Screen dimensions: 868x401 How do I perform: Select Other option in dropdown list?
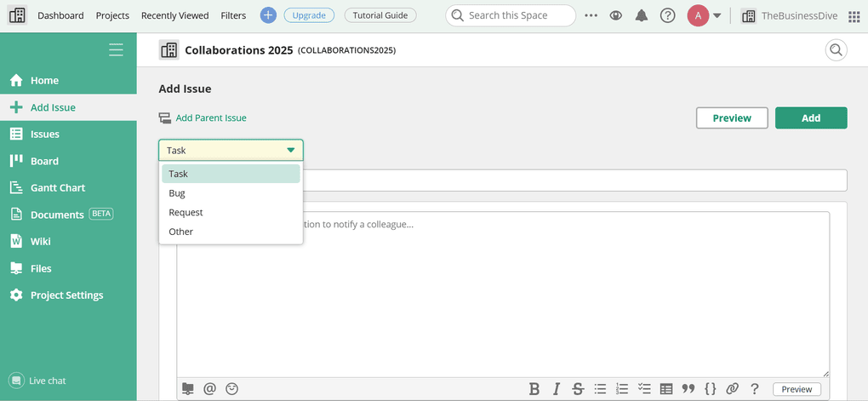[x=231, y=232]
